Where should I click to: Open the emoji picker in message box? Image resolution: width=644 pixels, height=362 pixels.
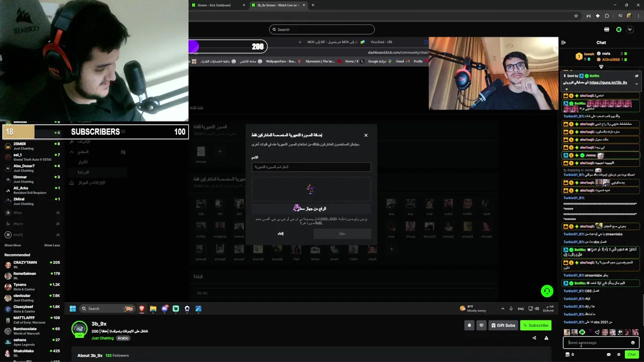coord(633,343)
